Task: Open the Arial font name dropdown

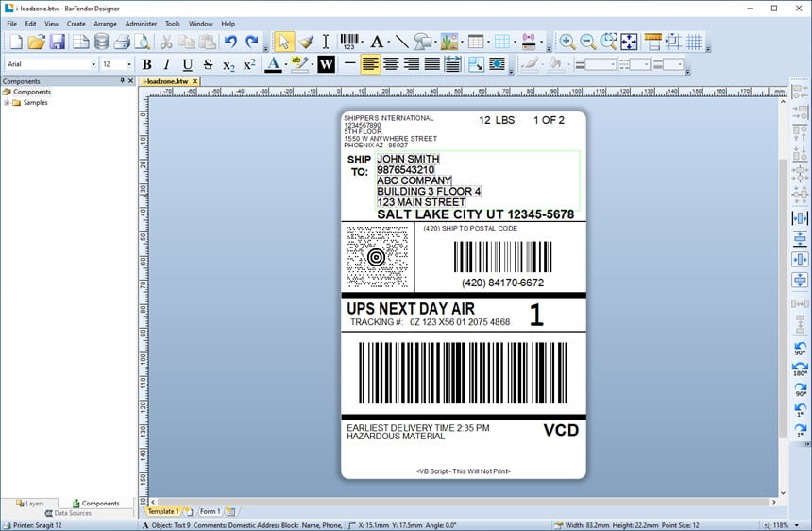Action: pos(93,64)
